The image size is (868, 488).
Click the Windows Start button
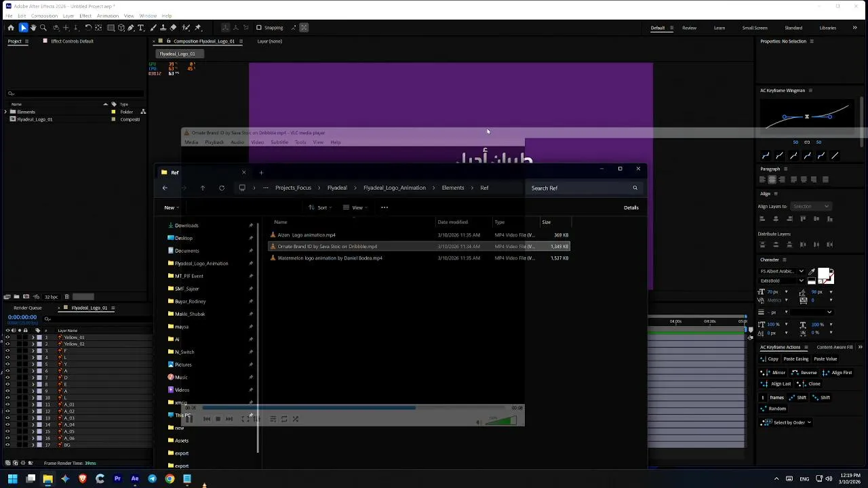(12, 479)
